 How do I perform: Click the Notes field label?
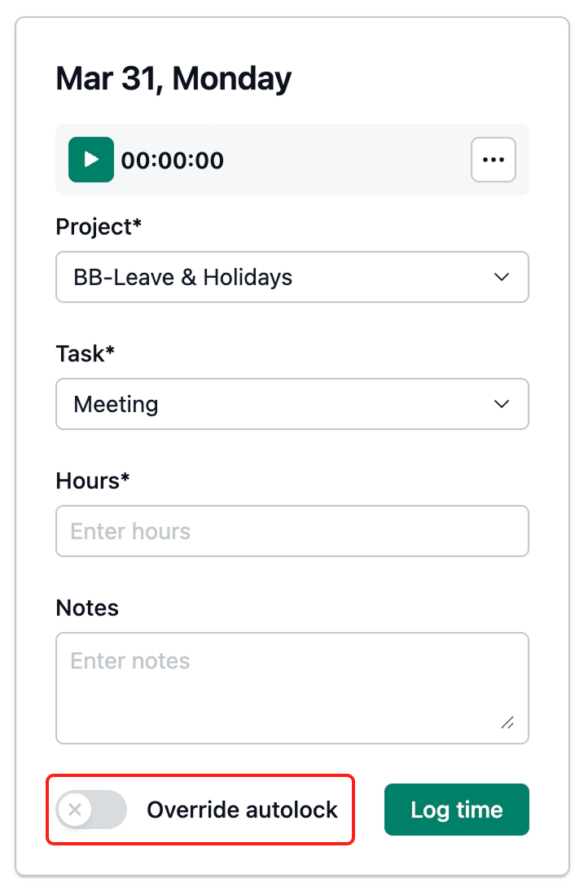click(x=87, y=608)
